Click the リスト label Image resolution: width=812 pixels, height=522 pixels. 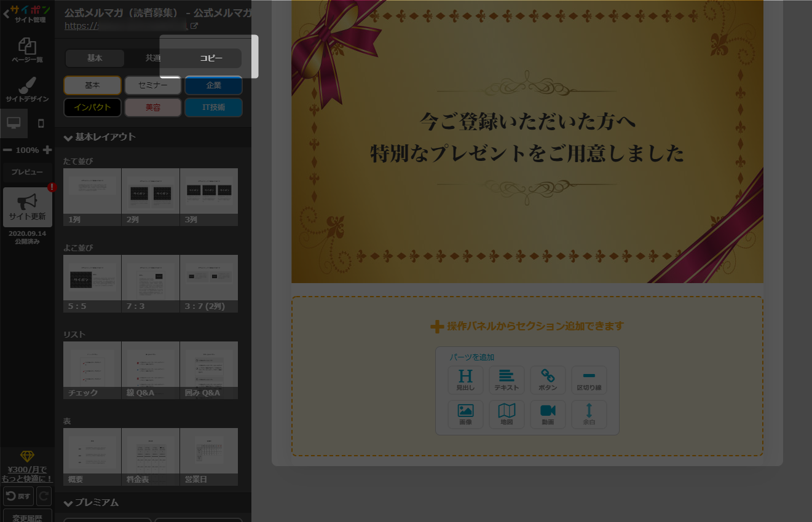click(74, 334)
